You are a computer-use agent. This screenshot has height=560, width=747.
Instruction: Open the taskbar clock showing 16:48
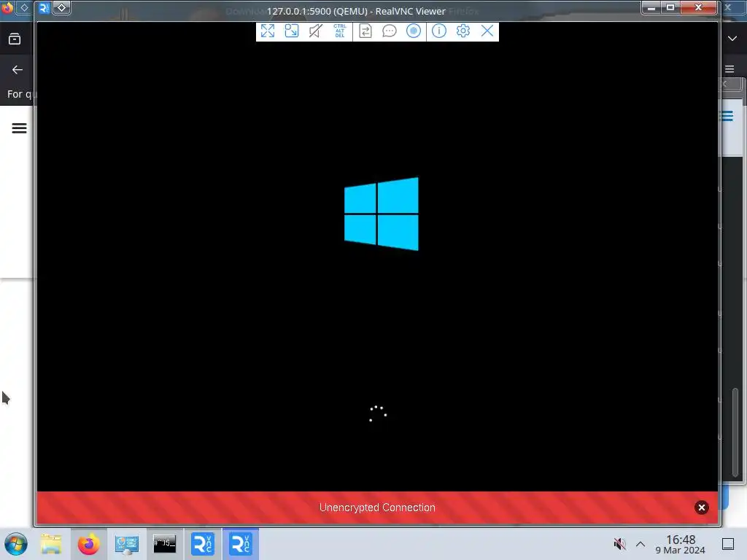(x=681, y=544)
